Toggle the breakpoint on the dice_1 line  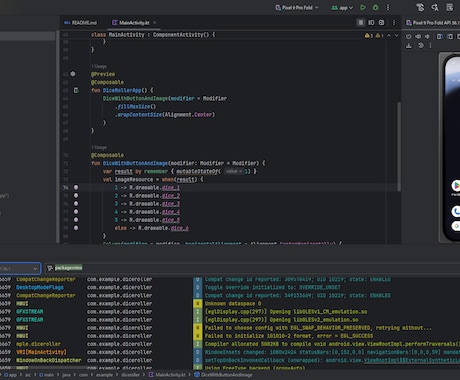pyautogui.click(x=76, y=187)
